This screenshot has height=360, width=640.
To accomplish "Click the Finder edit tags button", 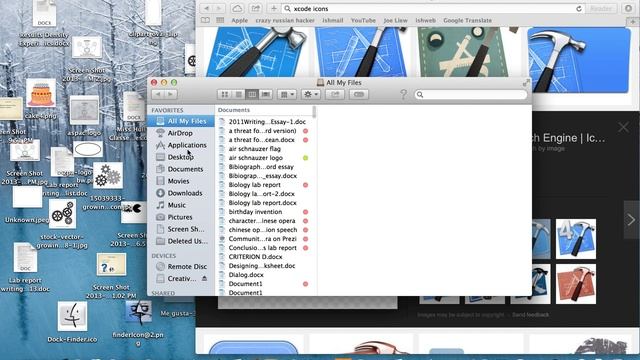I will (x=359, y=95).
